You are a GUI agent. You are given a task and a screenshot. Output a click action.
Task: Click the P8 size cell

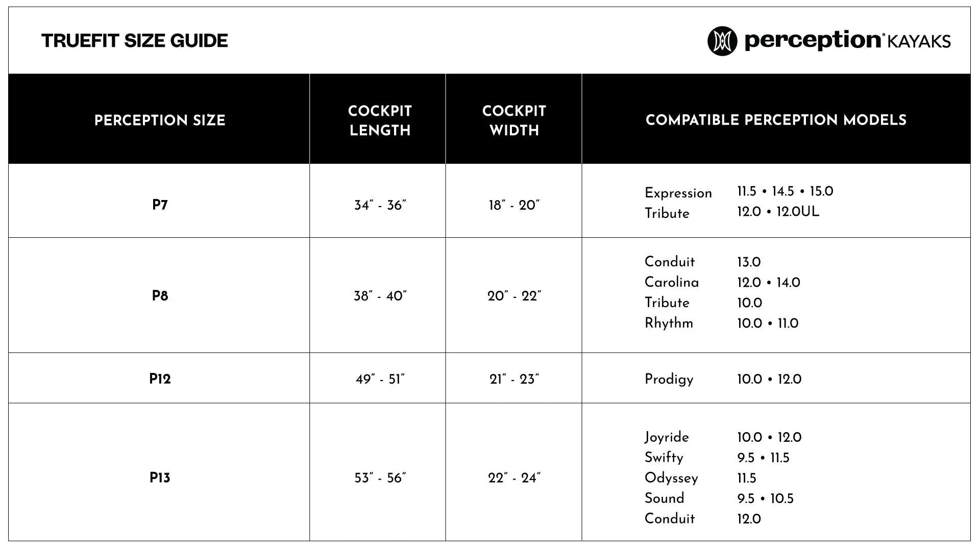(160, 296)
